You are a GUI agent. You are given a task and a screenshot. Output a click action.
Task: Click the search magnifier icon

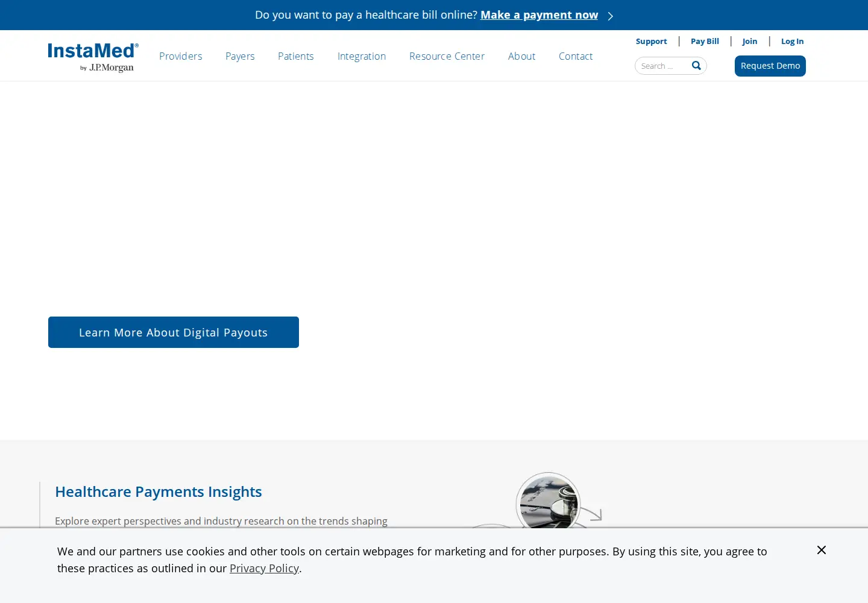(x=696, y=66)
